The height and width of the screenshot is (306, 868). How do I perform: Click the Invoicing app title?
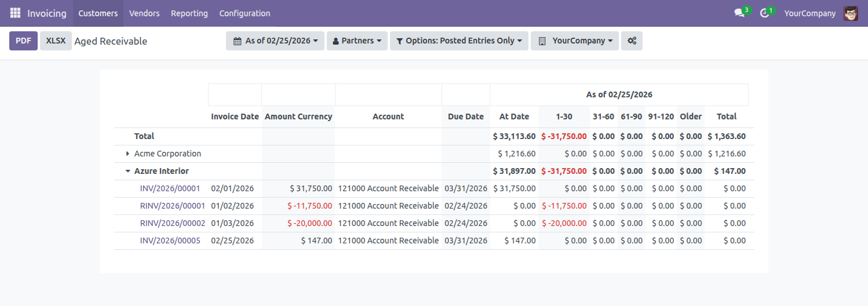[x=47, y=13]
